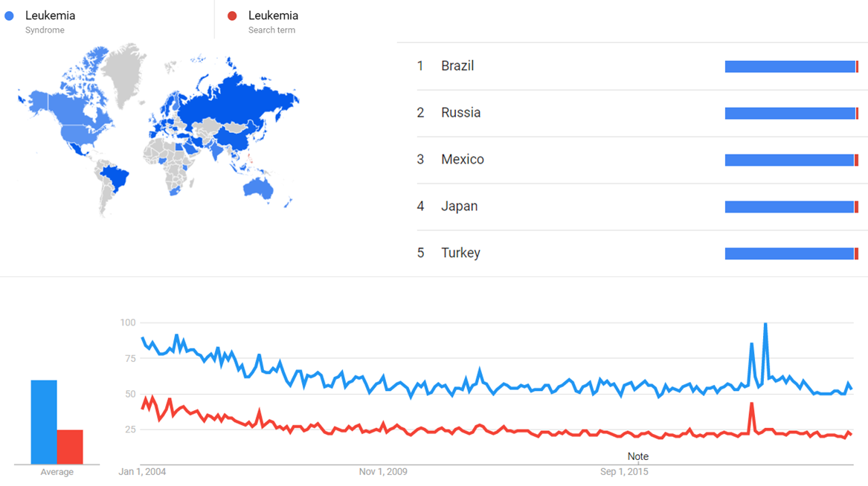Click the red Average bar
868x486 pixels.
point(70,447)
